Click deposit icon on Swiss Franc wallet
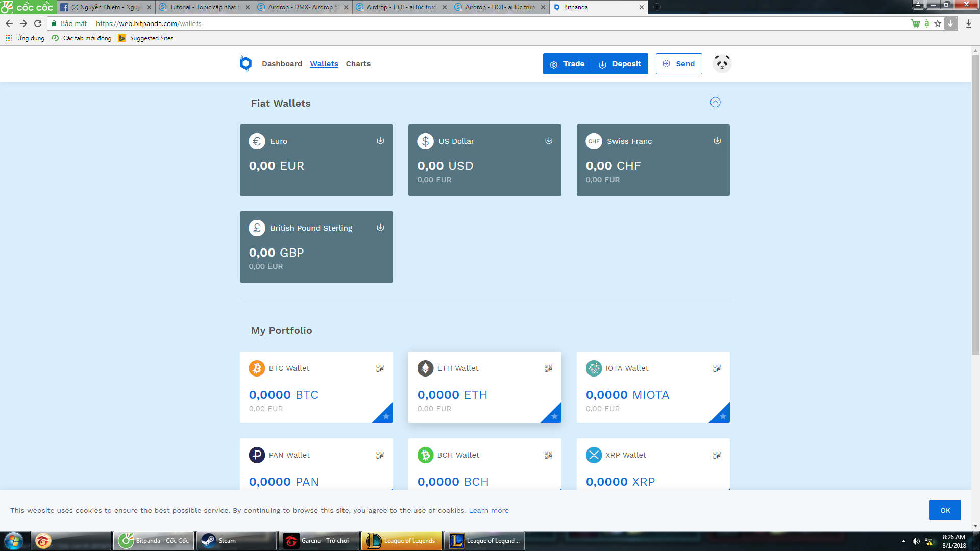The width and height of the screenshot is (980, 551). pyautogui.click(x=717, y=141)
